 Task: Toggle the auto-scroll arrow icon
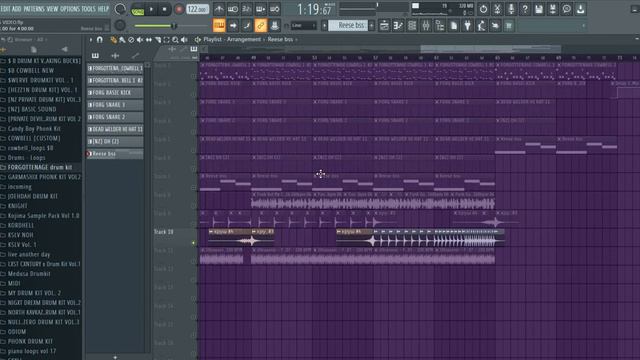click(233, 26)
